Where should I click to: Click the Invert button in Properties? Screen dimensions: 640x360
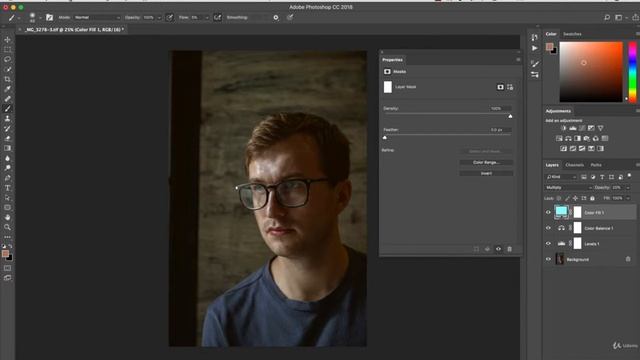(x=486, y=173)
